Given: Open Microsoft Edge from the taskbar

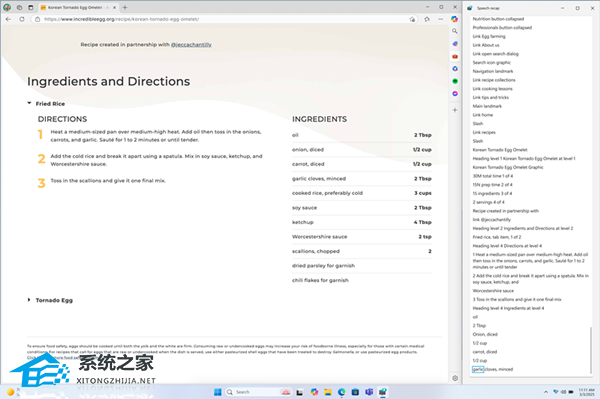Looking at the screenshot, I should [x=341, y=392].
